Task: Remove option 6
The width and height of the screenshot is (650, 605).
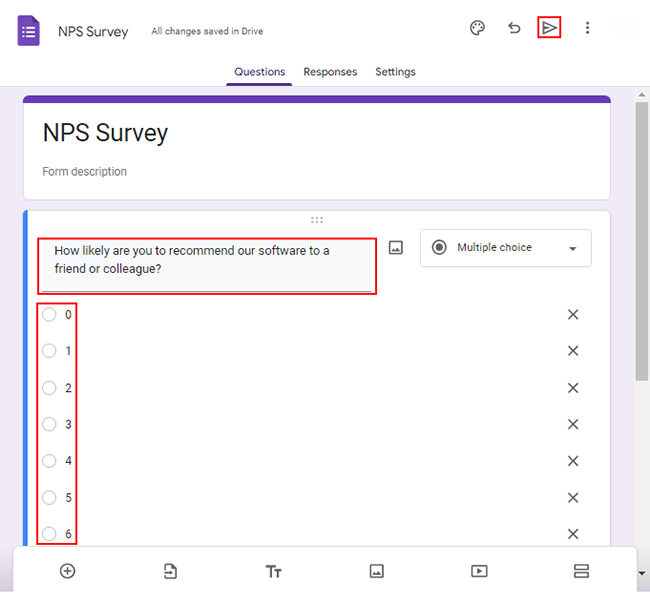Action: click(x=573, y=534)
